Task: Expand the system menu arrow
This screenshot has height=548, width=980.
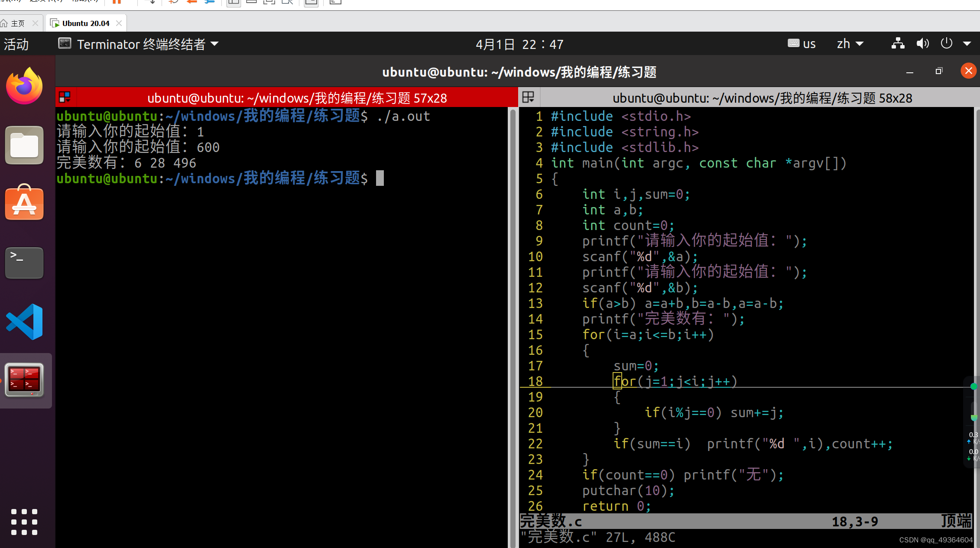Action: (967, 44)
